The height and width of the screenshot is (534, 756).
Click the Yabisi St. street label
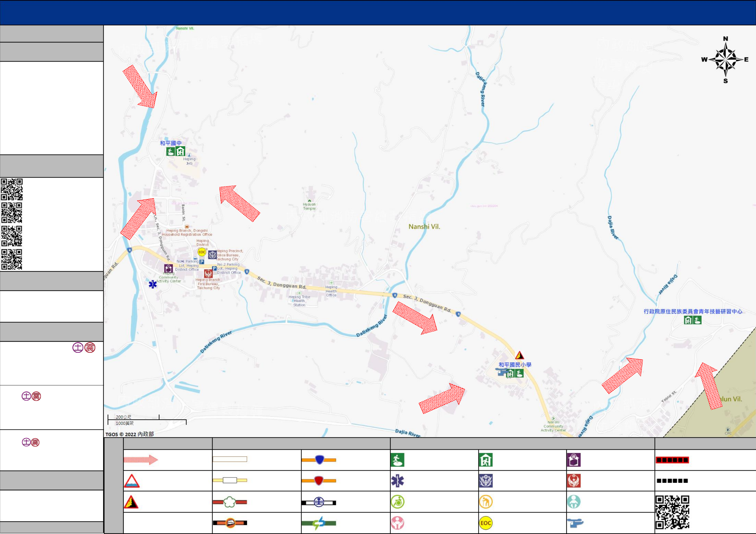(669, 397)
